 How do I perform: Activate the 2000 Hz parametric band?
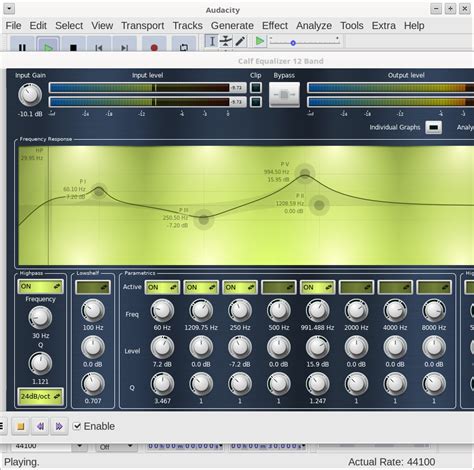(356, 287)
